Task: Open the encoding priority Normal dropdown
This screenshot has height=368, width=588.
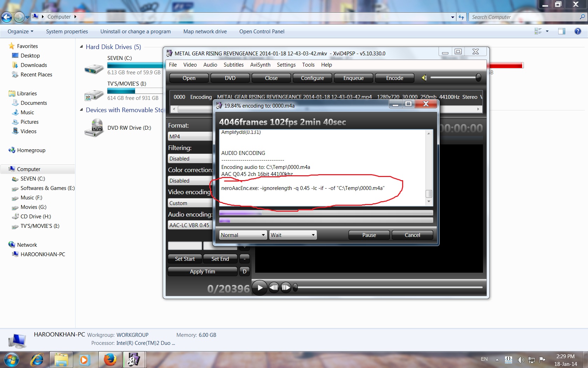Action: (x=243, y=235)
